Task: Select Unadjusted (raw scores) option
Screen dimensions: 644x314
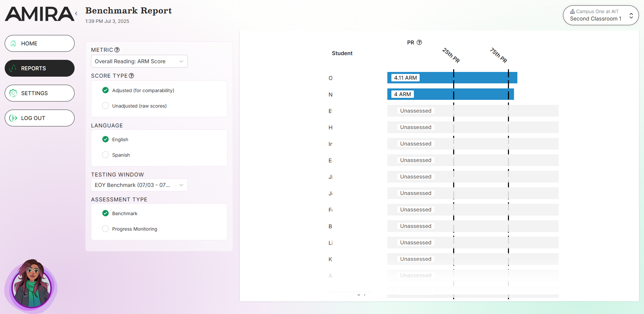Action: [x=134, y=106]
